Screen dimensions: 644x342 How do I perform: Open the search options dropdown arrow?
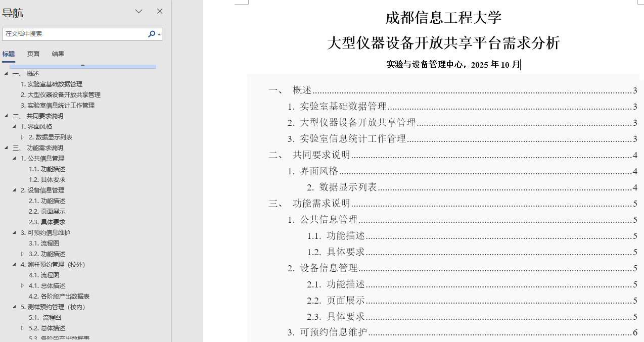coord(159,34)
